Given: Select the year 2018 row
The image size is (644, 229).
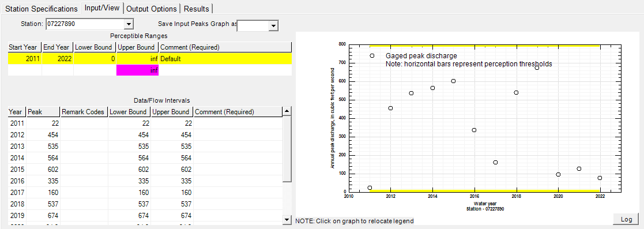Looking at the screenshot, I should click(x=145, y=204).
